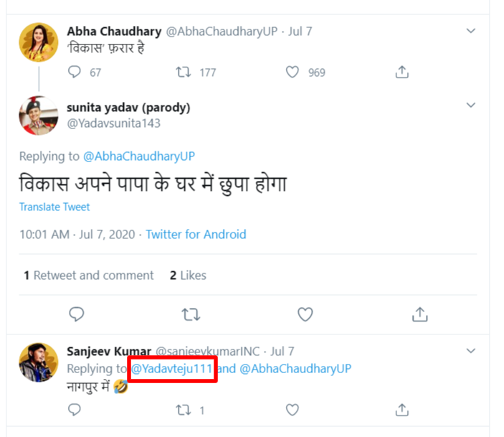Click Translate Tweet link
504x437 pixels.
(54, 207)
